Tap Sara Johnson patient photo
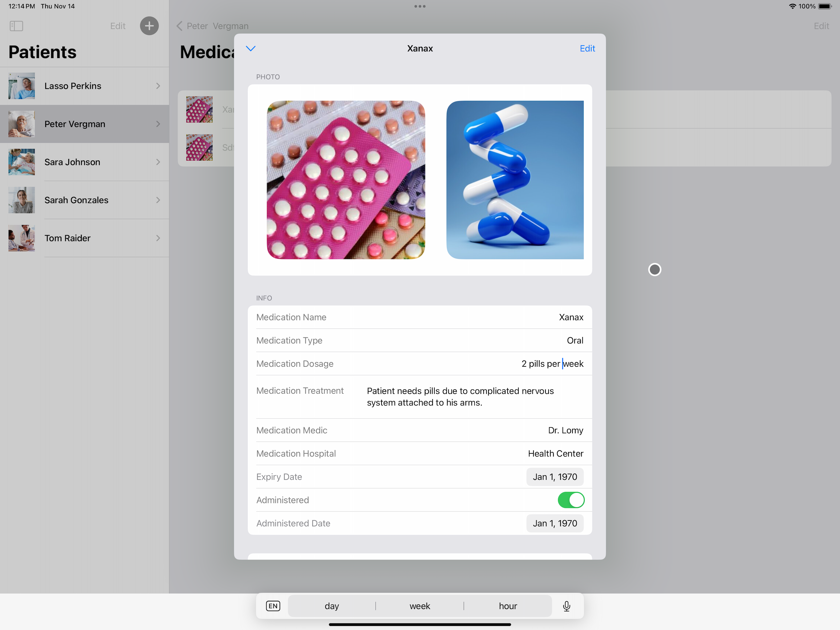The image size is (840, 630). [x=22, y=162]
